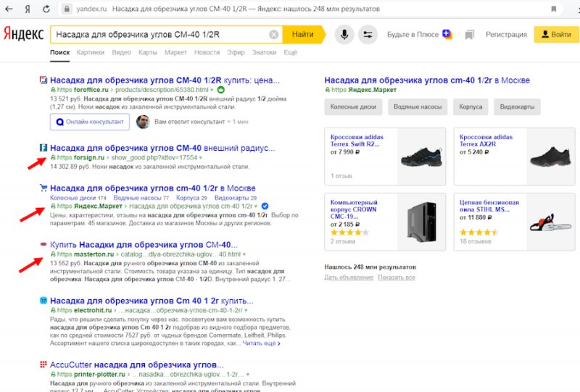This screenshot has width=580, height=392.
Task: Click the forsign.ru result favicon
Action: [x=43, y=148]
